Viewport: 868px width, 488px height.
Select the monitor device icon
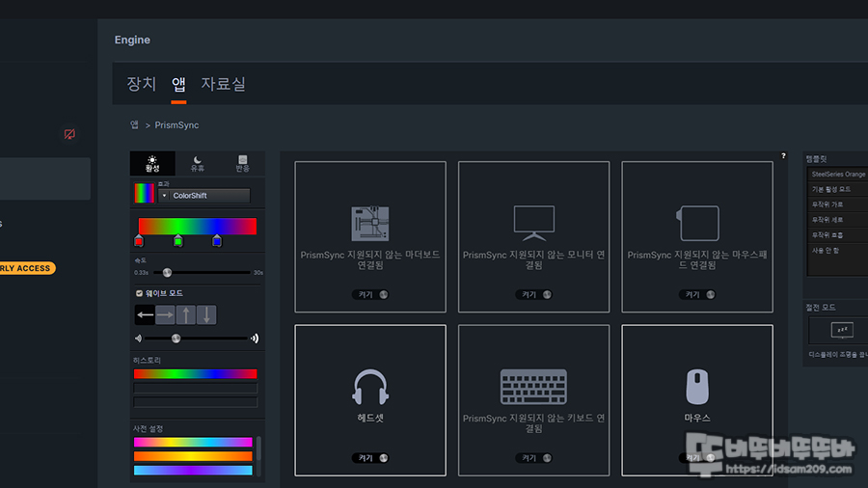pos(533,223)
